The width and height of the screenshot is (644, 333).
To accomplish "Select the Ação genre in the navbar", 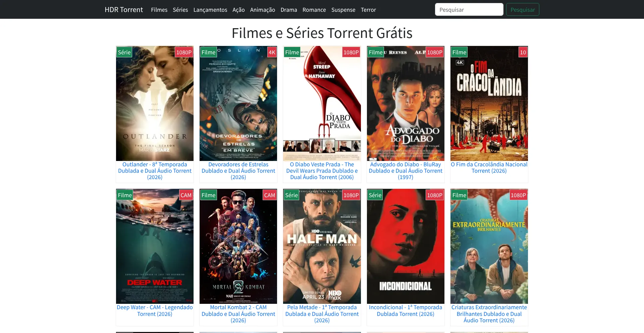I will coord(238,10).
